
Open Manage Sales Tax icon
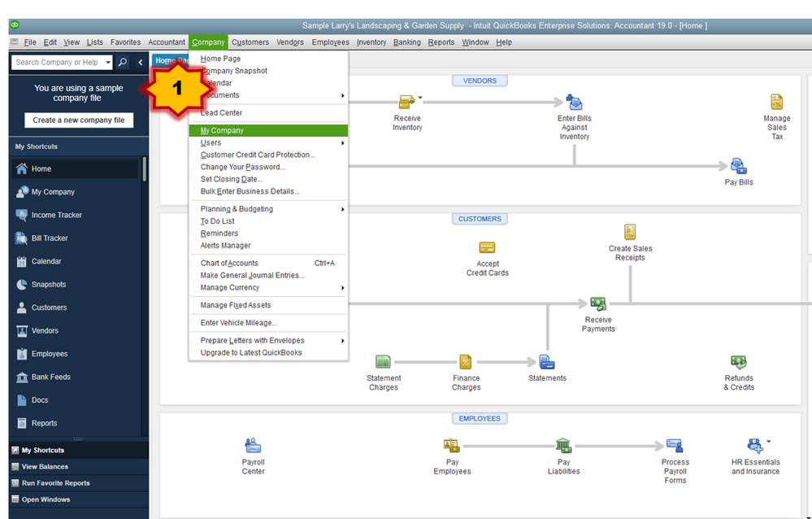point(776,102)
